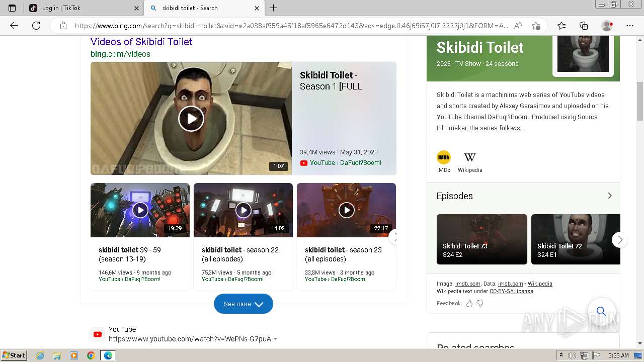Add this page to favorites

click(x=536, y=26)
